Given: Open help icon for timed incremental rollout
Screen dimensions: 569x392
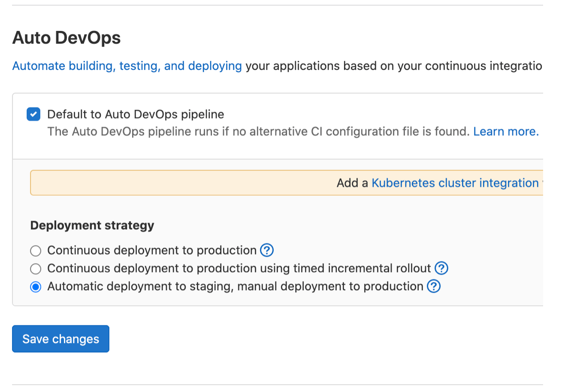Looking at the screenshot, I should (441, 268).
